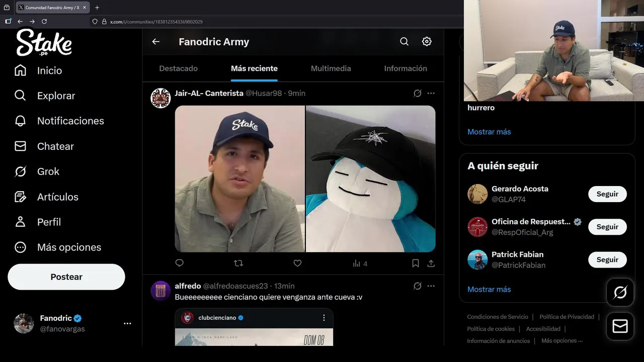Go back with the Fanodric Army arrow

tap(156, 42)
